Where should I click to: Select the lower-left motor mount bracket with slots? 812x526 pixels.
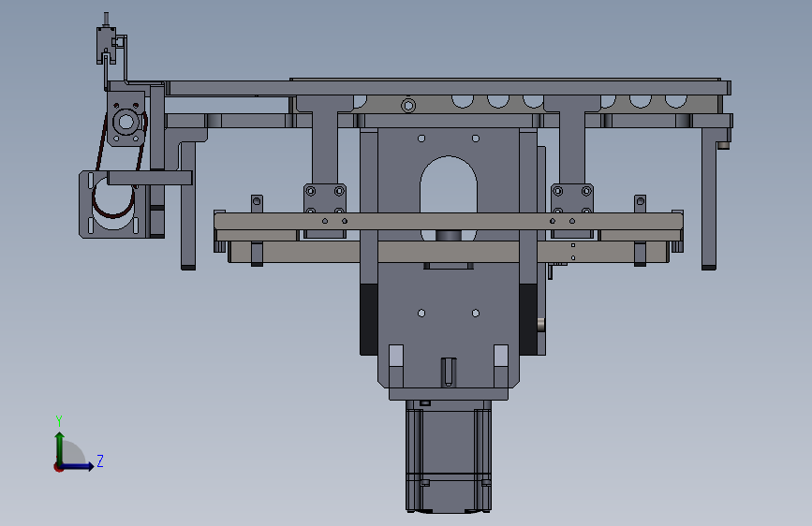pyautogui.click(x=114, y=204)
